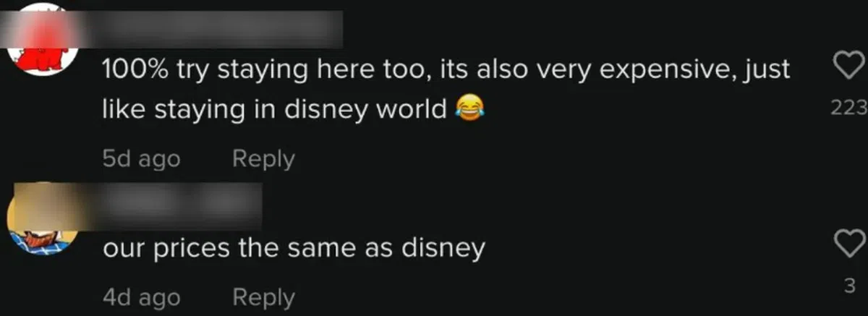The image size is (868, 316).
Task: Click the '5d ago' timestamp
Action: point(141,158)
